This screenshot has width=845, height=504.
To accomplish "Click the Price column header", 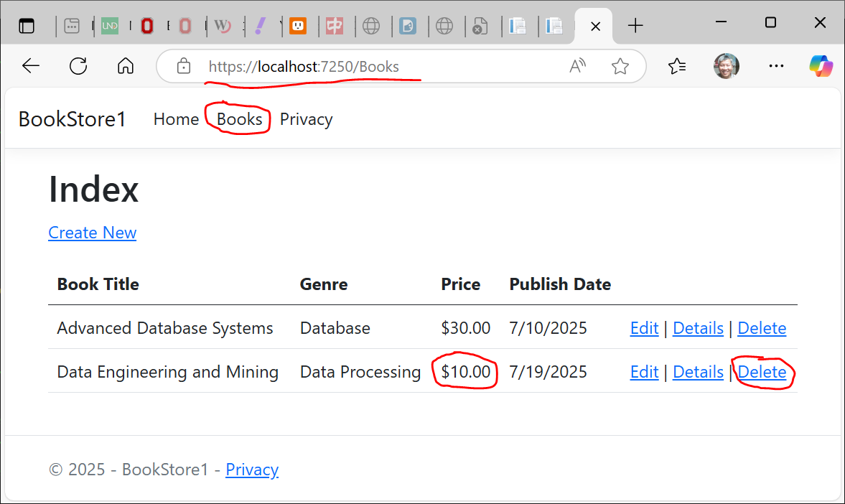I will (x=460, y=284).
